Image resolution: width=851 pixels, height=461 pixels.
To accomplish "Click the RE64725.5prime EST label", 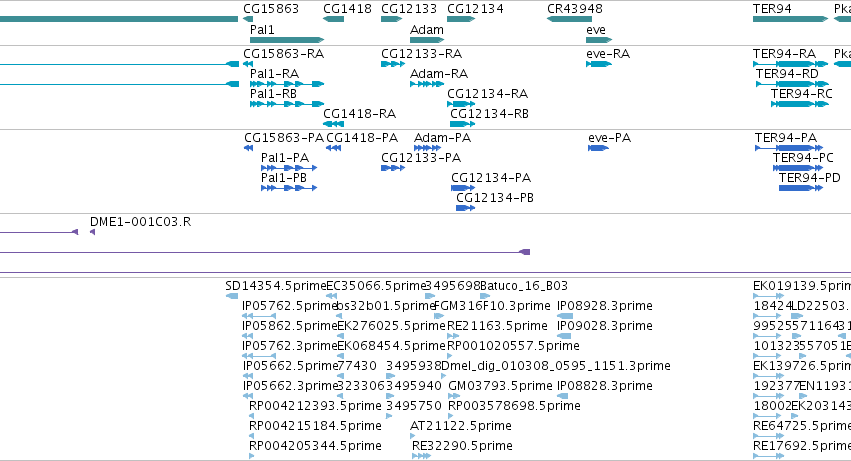I will tap(802, 426).
